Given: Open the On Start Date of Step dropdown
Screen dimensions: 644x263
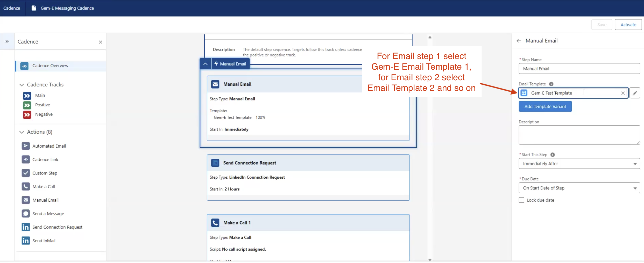Looking at the screenshot, I should (x=579, y=188).
